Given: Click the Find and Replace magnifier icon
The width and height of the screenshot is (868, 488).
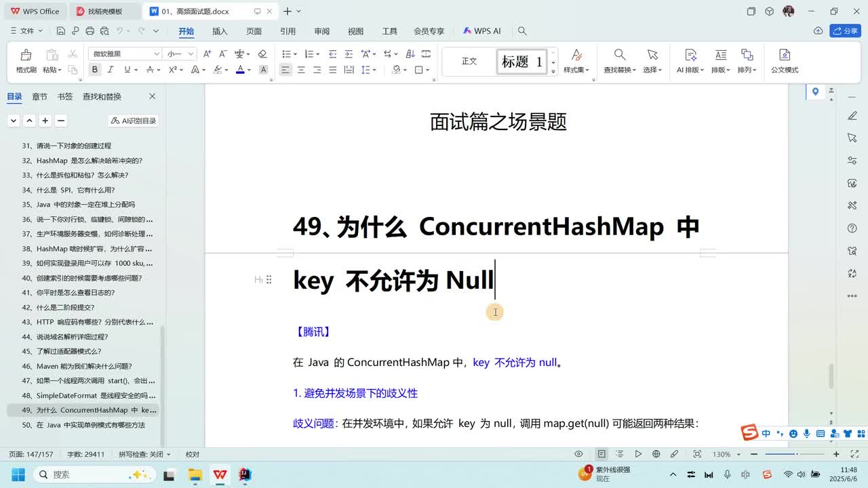Looking at the screenshot, I should pos(620,55).
